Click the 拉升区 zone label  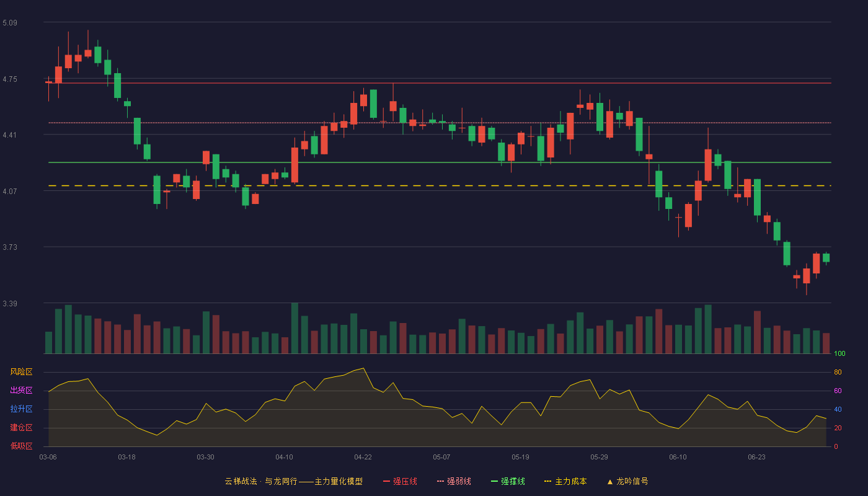click(21, 409)
